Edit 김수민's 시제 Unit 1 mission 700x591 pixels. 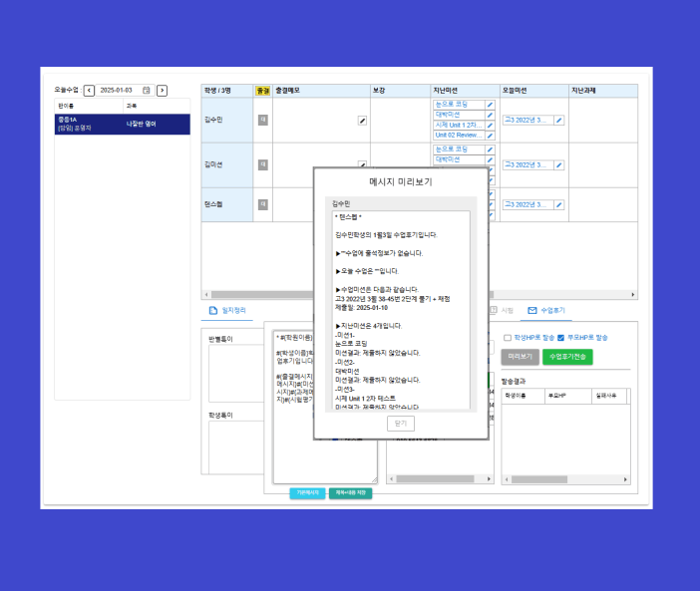coord(490,125)
